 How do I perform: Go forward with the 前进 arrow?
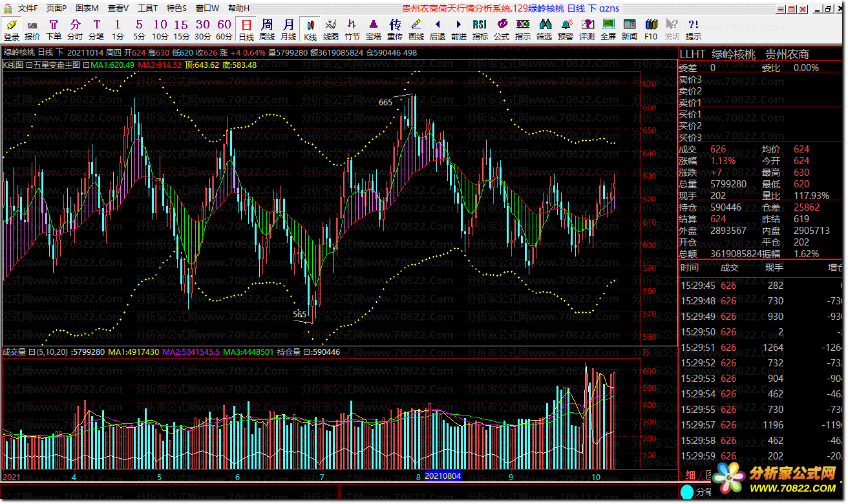pos(459,29)
